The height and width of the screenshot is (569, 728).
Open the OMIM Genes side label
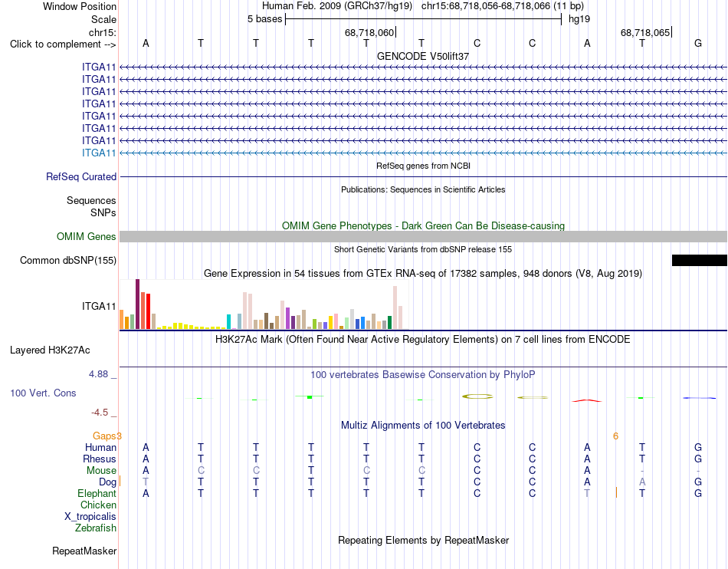click(x=87, y=236)
